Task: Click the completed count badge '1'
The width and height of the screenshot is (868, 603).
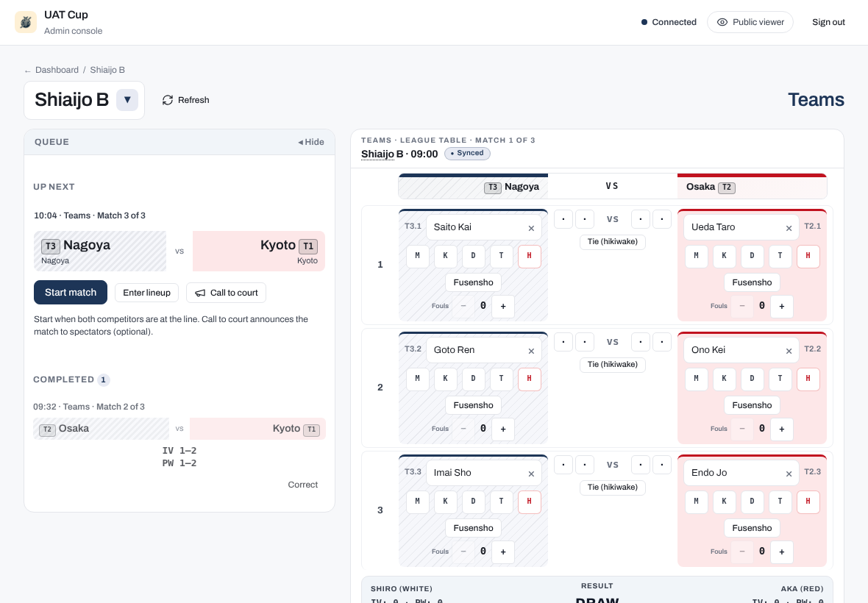Action: [104, 380]
